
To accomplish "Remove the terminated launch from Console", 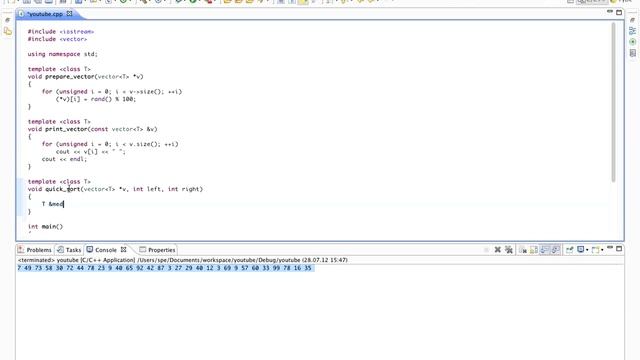I will pyautogui.click(x=498, y=250).
